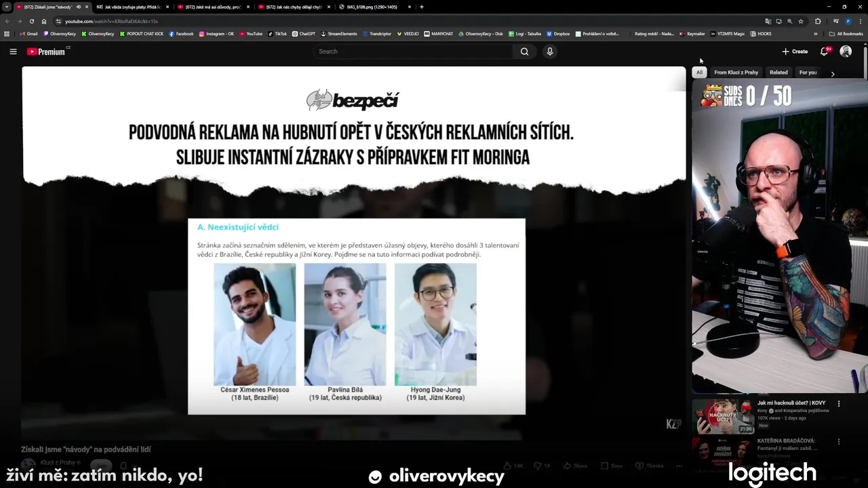
Task: Open Jak mi hacknuli účet video thumbnail
Action: click(x=722, y=416)
